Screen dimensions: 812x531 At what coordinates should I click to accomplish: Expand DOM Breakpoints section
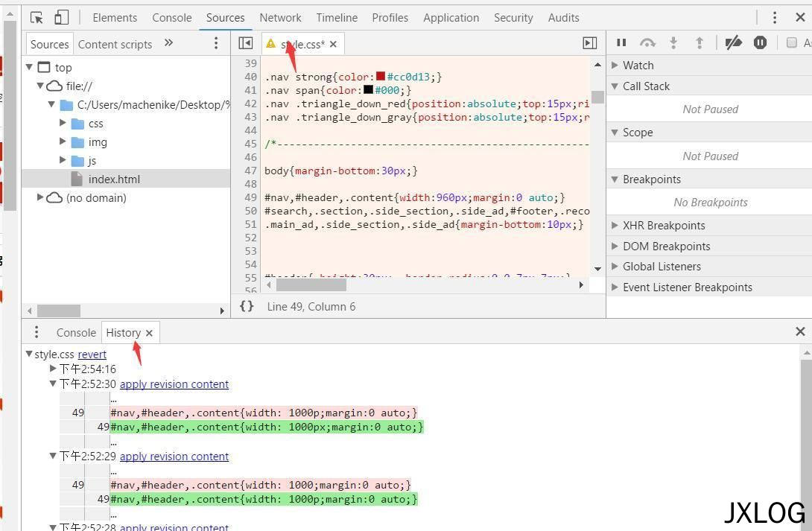[615, 246]
